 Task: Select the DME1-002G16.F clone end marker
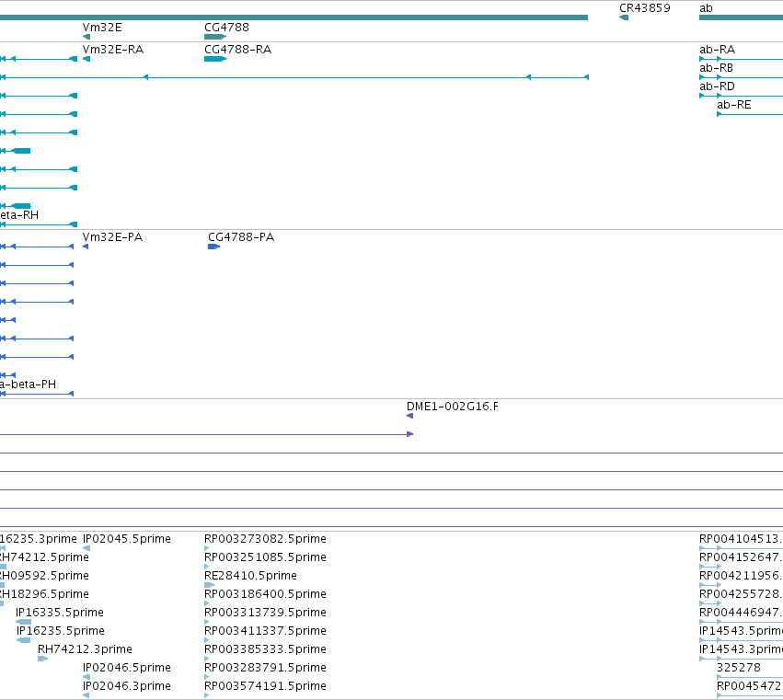[x=410, y=416]
